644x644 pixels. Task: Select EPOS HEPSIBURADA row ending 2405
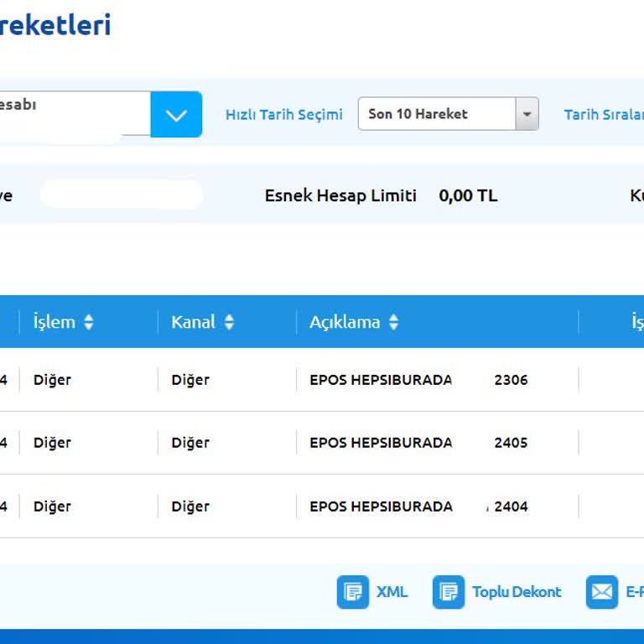[322, 443]
